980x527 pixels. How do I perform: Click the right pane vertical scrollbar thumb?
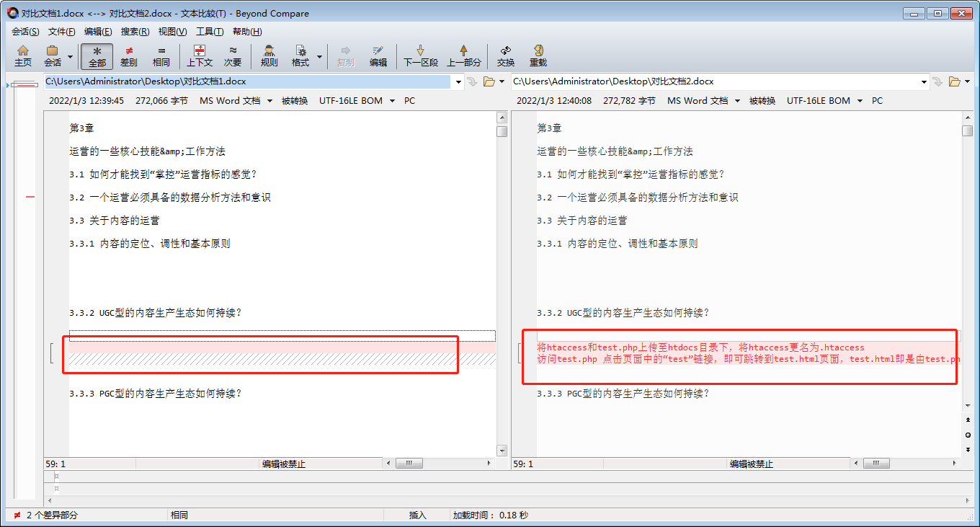968,131
